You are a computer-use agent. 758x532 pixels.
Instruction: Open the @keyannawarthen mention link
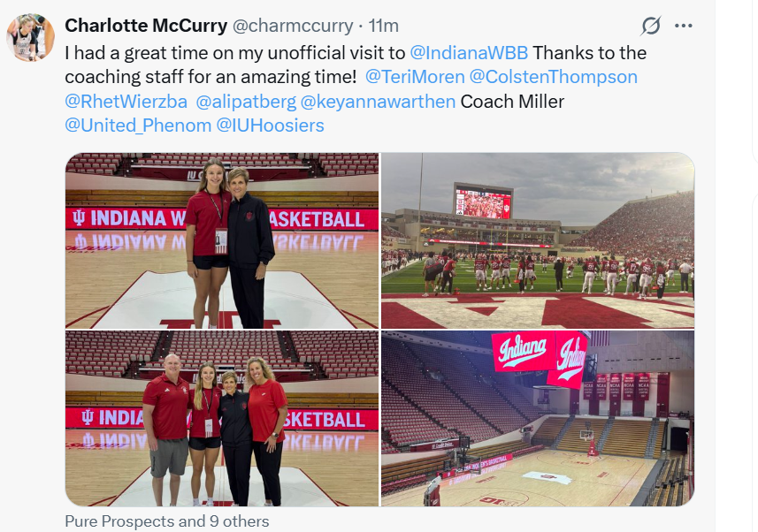click(x=378, y=102)
